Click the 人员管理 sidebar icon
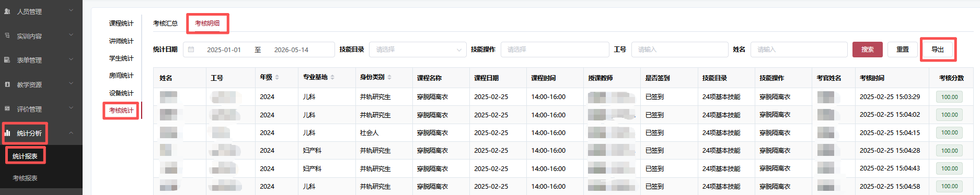The height and width of the screenshot is (195, 980). 7,11
